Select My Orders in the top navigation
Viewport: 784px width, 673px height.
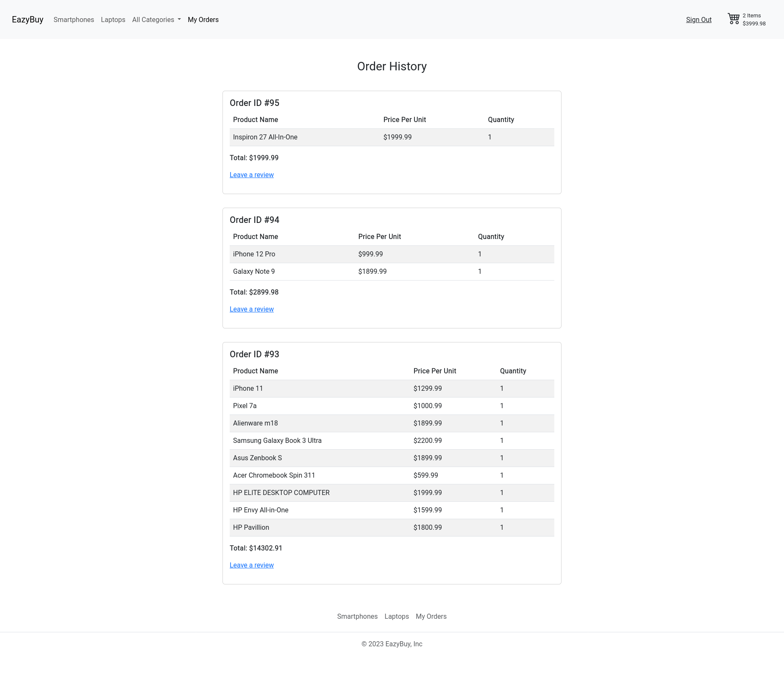pos(203,19)
